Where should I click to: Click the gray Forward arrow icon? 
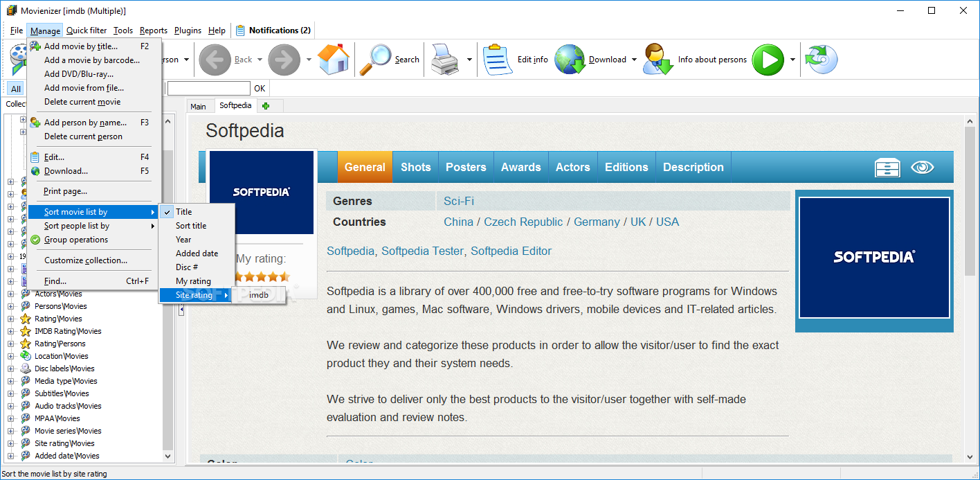click(284, 60)
